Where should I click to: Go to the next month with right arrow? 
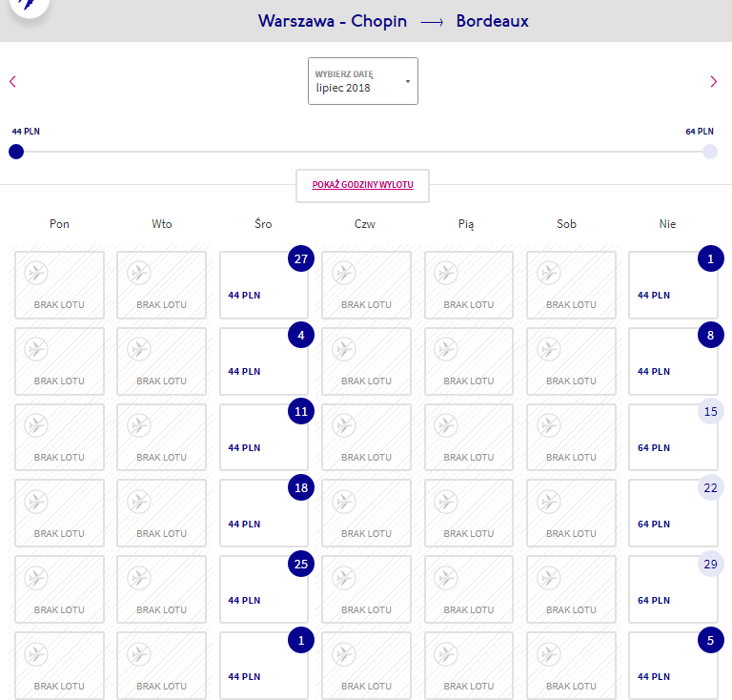point(713,82)
